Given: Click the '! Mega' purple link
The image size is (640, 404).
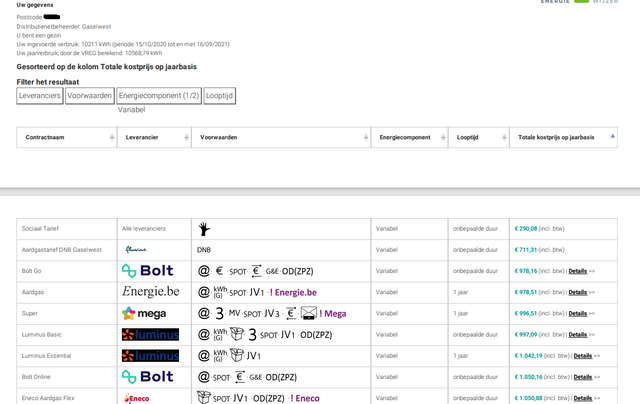Looking at the screenshot, I should 333,314.
